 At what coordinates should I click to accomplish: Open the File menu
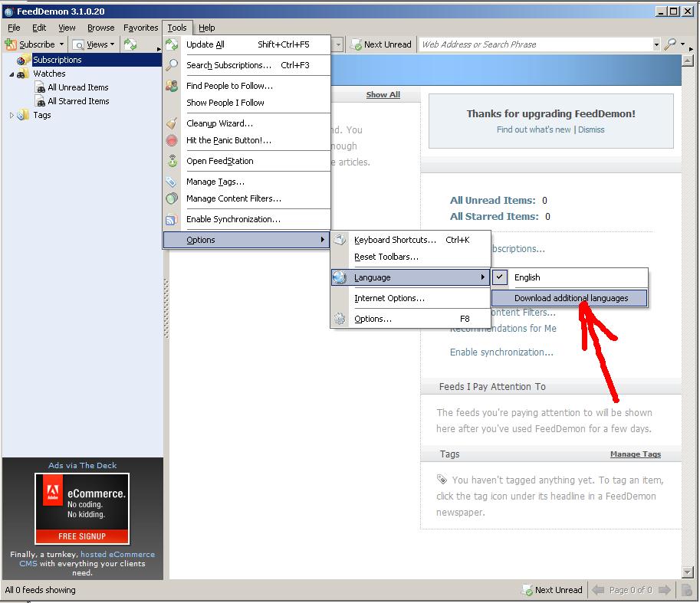click(x=14, y=28)
